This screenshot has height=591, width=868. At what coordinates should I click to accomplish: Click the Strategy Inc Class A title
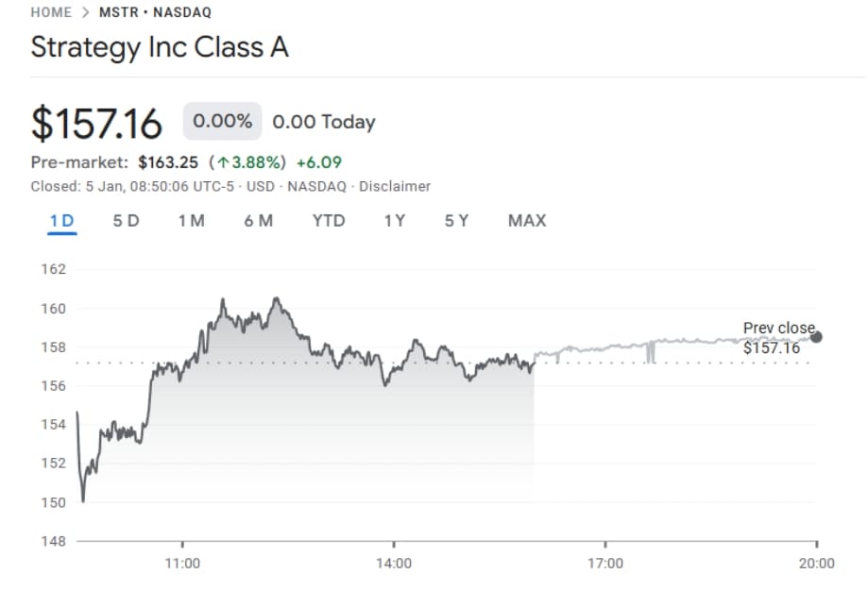[x=159, y=47]
